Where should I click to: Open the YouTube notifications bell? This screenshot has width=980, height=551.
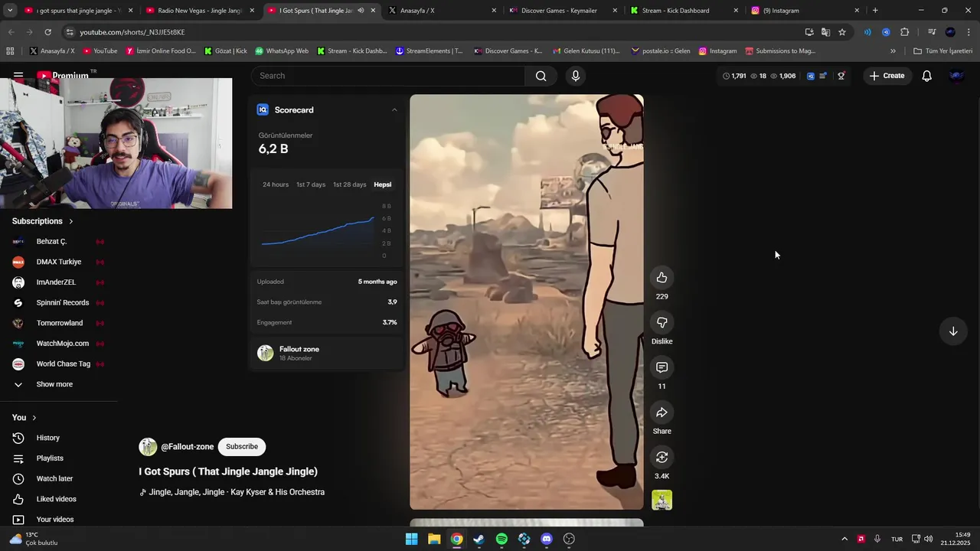[926, 76]
